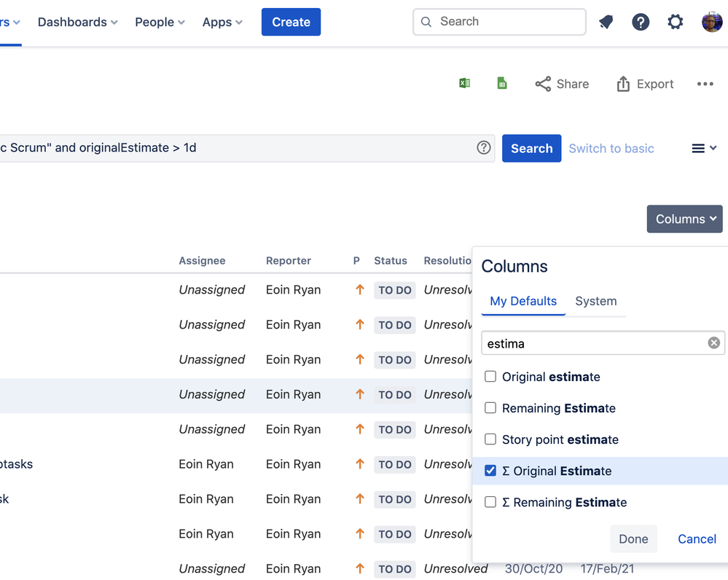Check the Σ Remaining Estimate checkbox

pyautogui.click(x=490, y=502)
